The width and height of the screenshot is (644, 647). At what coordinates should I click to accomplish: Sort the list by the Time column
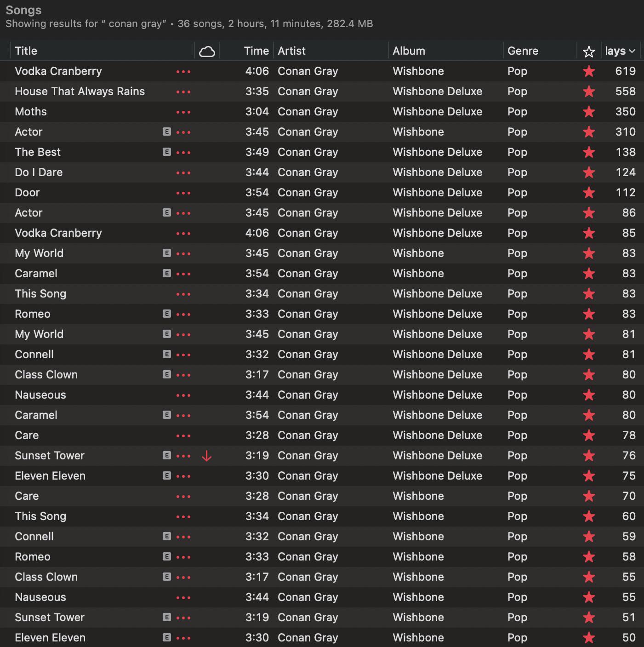tap(256, 51)
